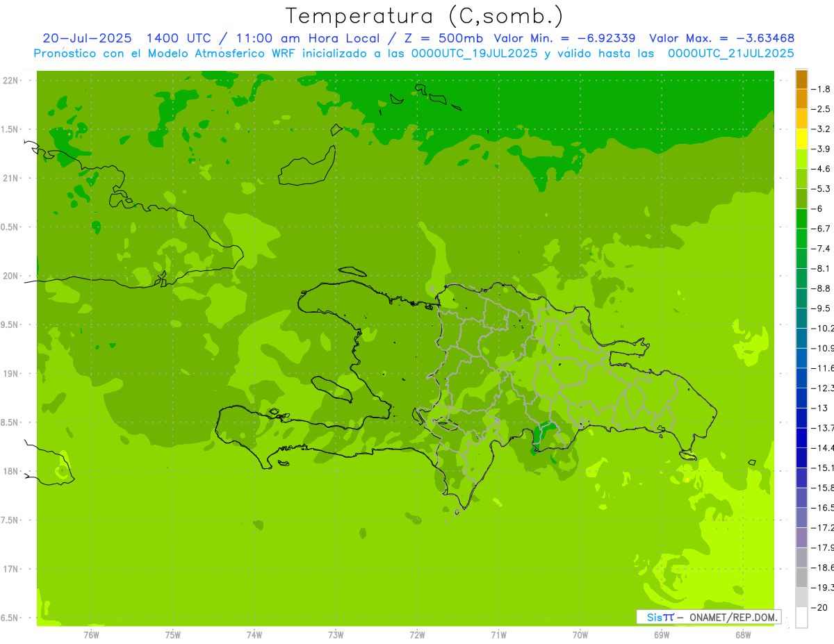Click the '22N' latitude label
The image size is (834, 644).
pyautogui.click(x=10, y=81)
